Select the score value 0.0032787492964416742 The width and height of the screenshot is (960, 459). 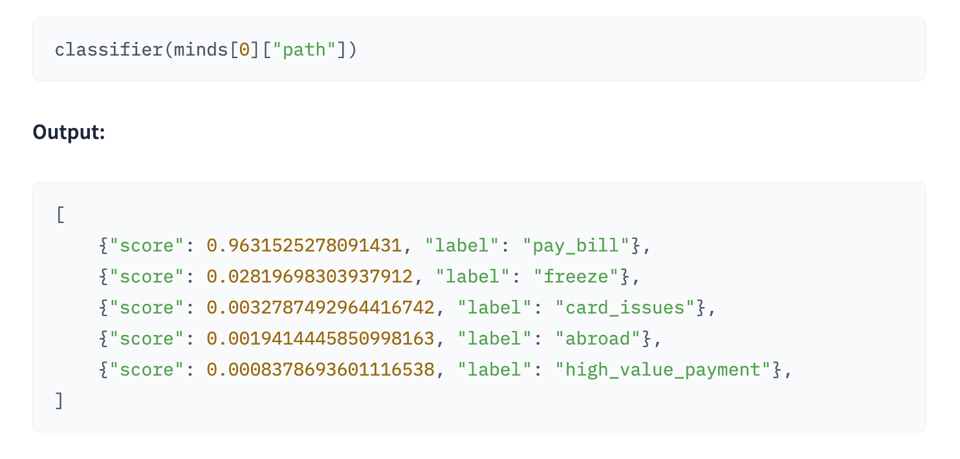tap(320, 307)
